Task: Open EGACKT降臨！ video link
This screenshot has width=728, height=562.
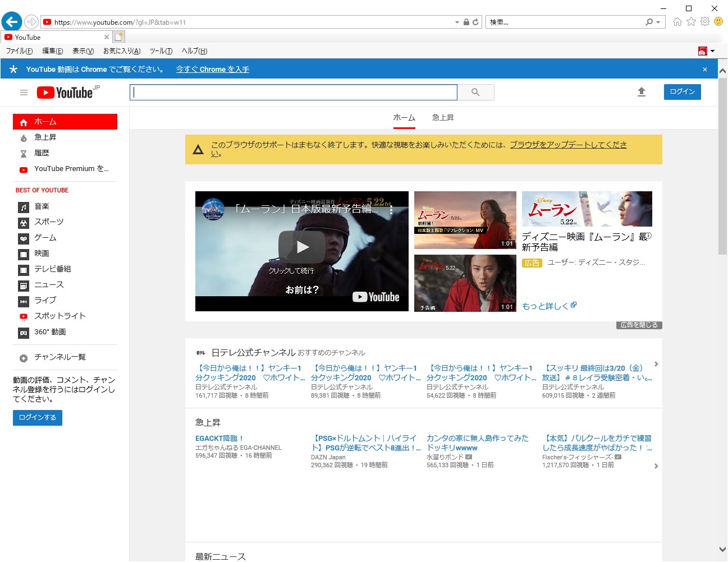Action: coord(219,439)
